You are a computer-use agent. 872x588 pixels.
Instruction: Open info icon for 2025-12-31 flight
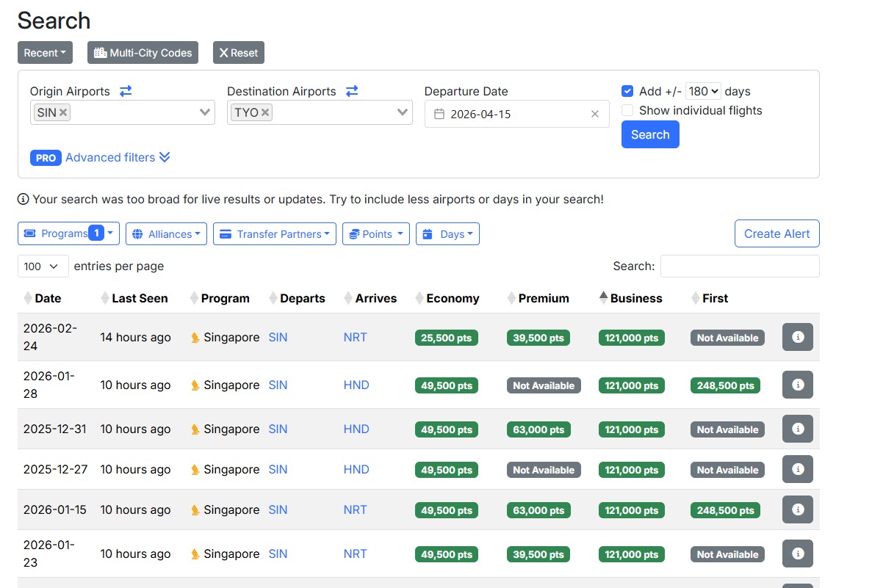798,429
